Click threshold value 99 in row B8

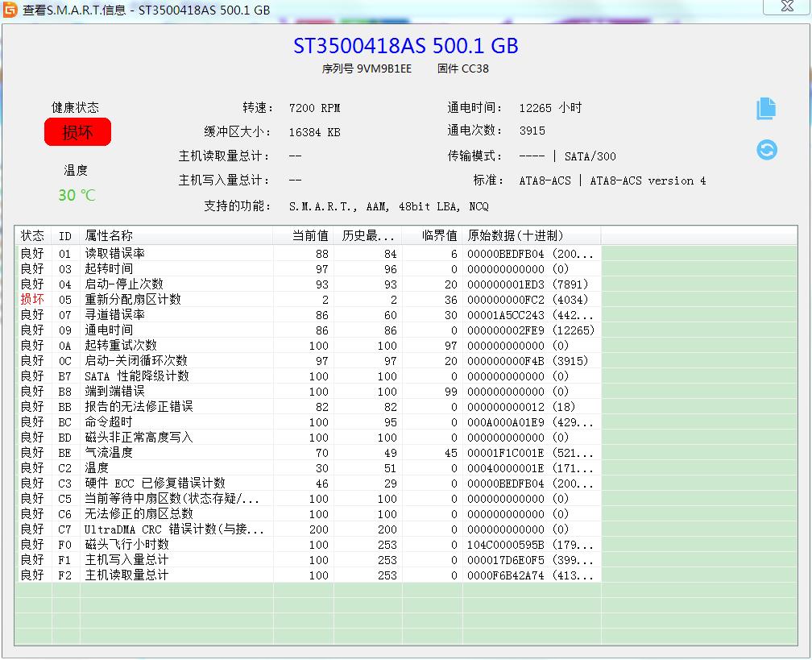coord(450,392)
